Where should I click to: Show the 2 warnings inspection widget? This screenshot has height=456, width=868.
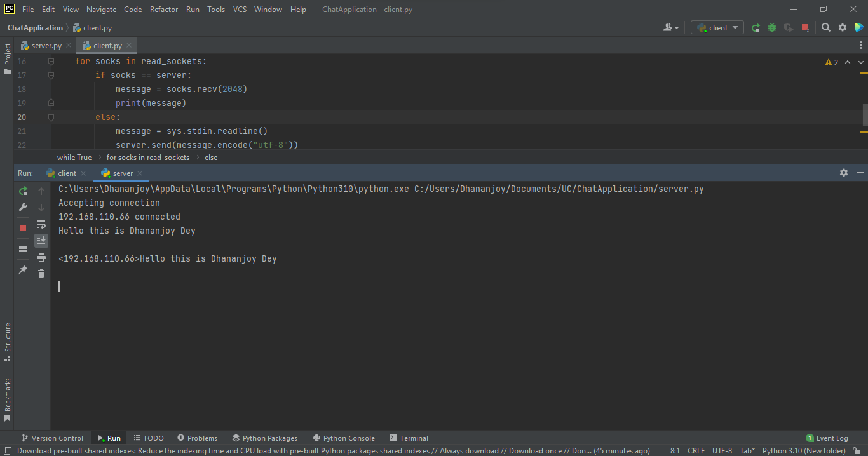point(832,62)
